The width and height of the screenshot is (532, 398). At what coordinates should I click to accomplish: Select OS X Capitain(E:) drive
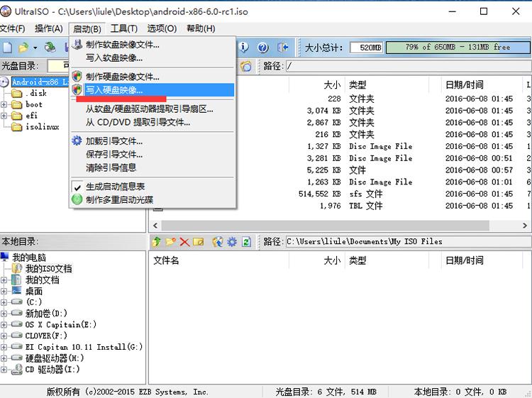54,325
